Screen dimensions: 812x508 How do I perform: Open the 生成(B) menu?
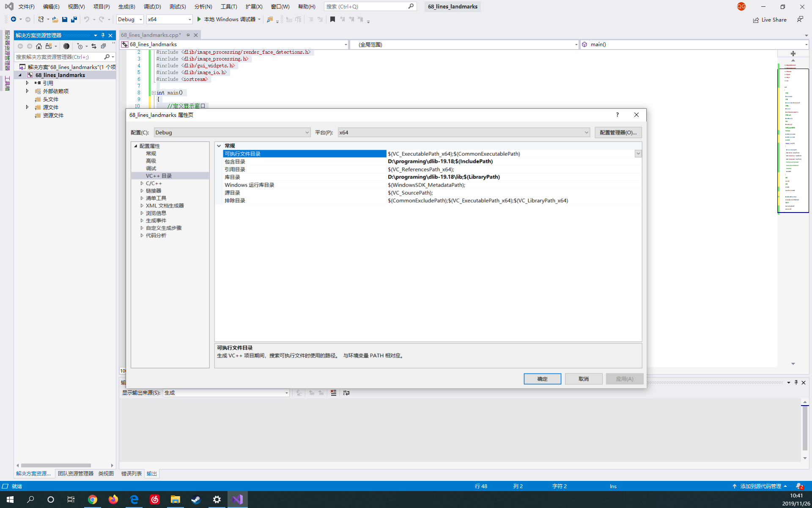pos(126,6)
